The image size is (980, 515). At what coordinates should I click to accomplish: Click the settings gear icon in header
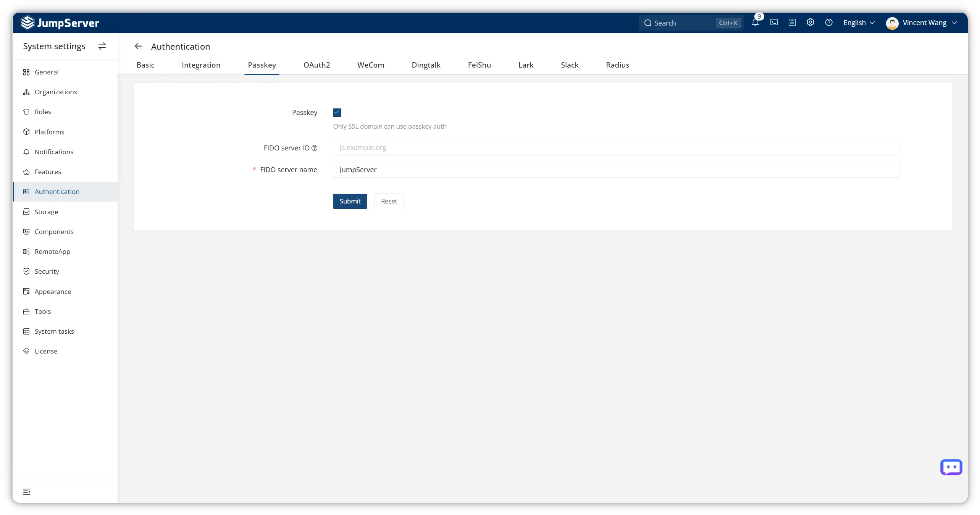(x=810, y=23)
